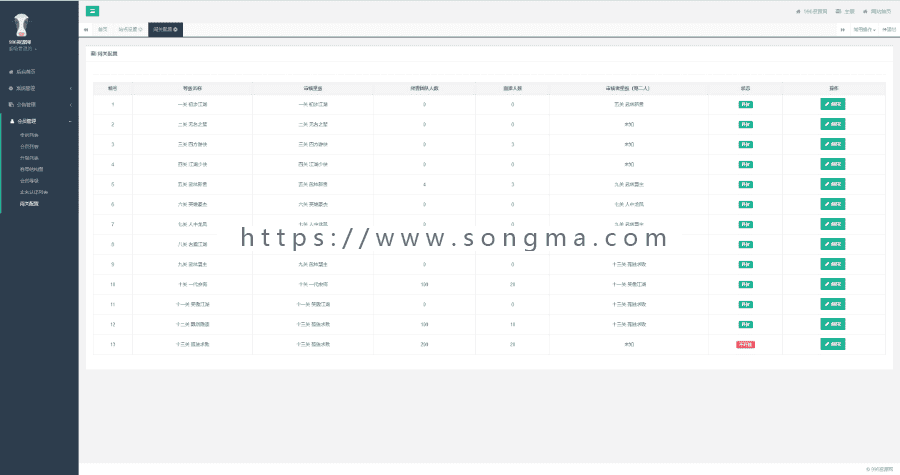Screen dimensions: 900x475
Task: Click the gear icon beside 系统管理
Action: 11,88
